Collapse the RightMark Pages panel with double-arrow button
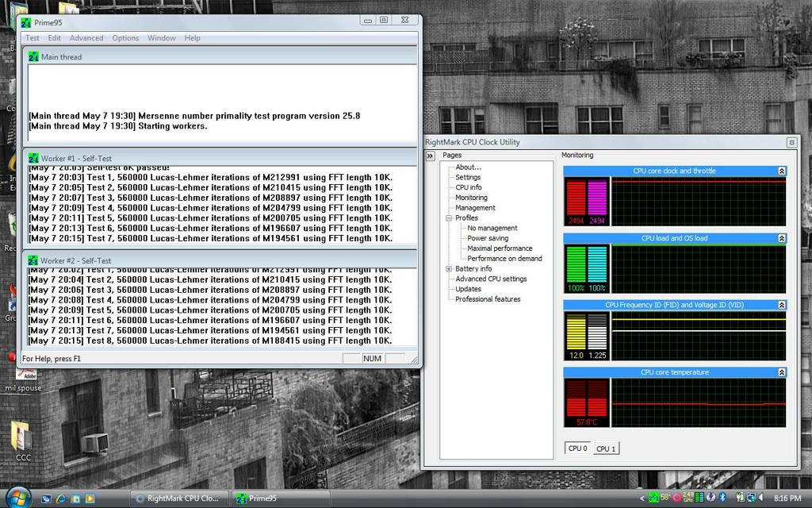Viewport: 812px width, 508px height. [431, 156]
